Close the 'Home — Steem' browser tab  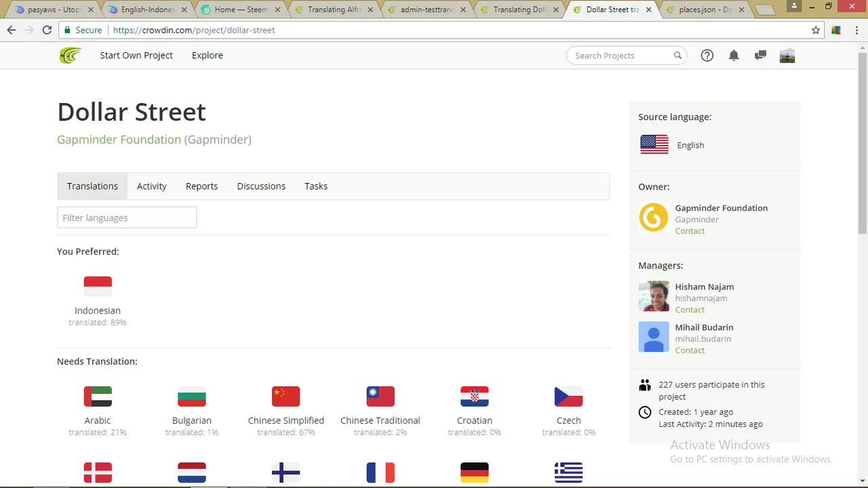click(277, 10)
